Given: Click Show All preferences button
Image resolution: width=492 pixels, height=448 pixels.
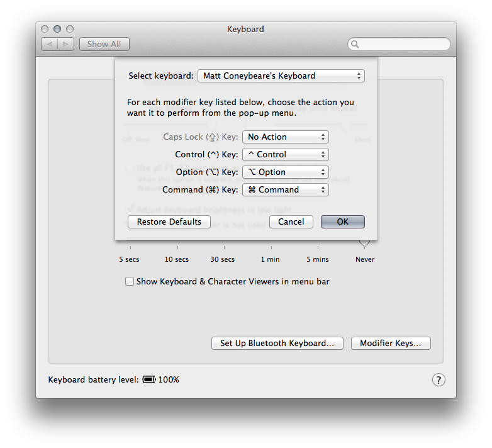Looking at the screenshot, I should pyautogui.click(x=104, y=44).
